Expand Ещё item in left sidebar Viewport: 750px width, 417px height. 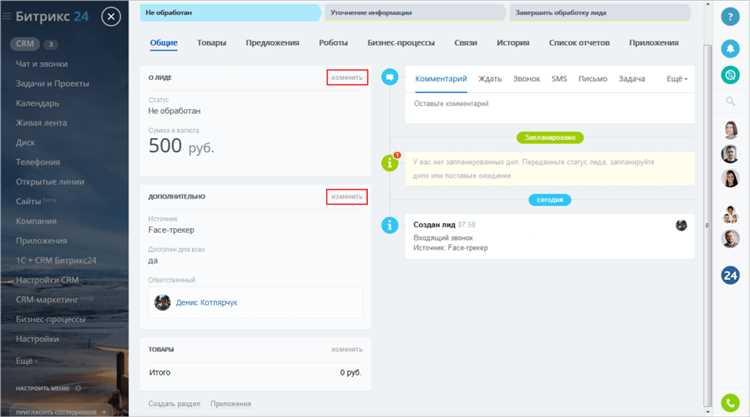[x=26, y=361]
